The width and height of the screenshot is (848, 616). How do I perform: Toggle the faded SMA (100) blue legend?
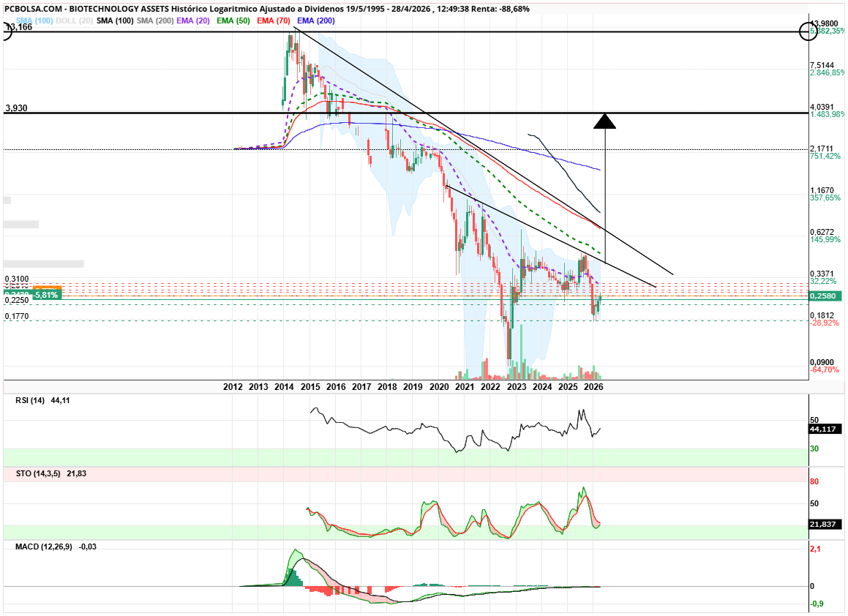[x=34, y=20]
